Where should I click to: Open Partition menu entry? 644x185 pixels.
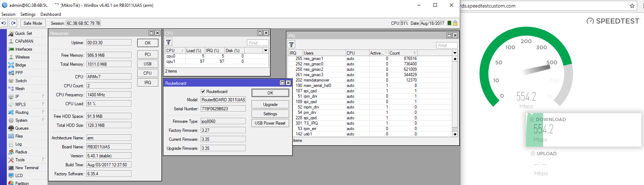(x=22, y=183)
